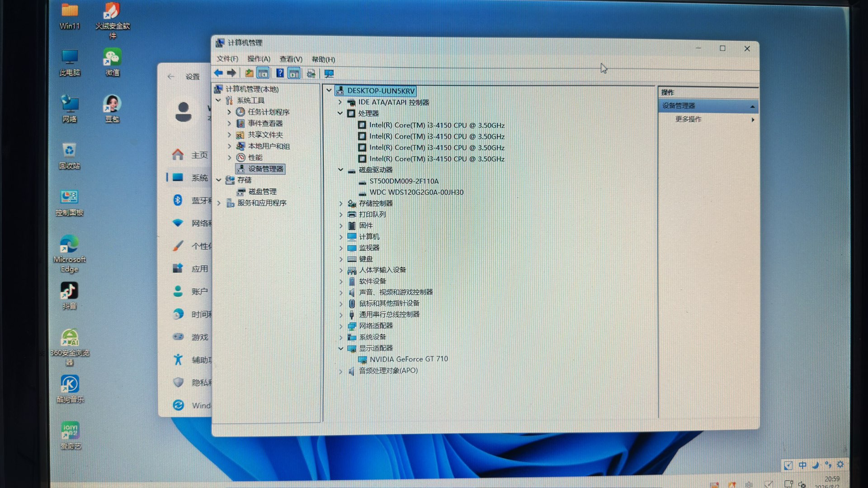Launch 酷狗音乐 from the desktop
This screenshot has height=488, width=868.
pos(70,389)
